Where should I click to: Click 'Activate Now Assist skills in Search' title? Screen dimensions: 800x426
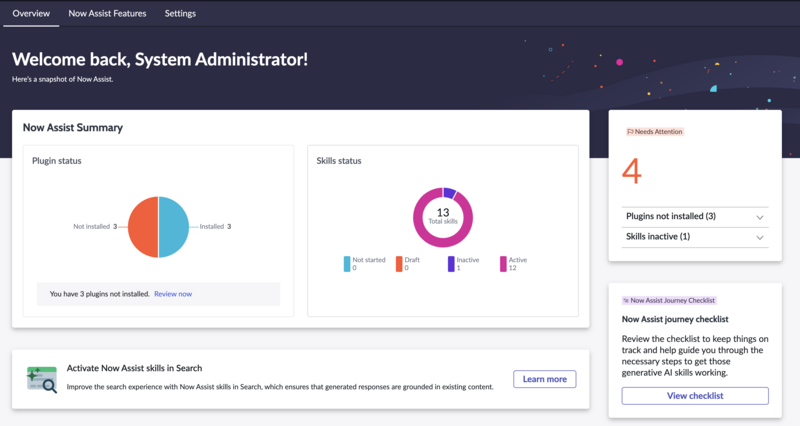tap(134, 368)
